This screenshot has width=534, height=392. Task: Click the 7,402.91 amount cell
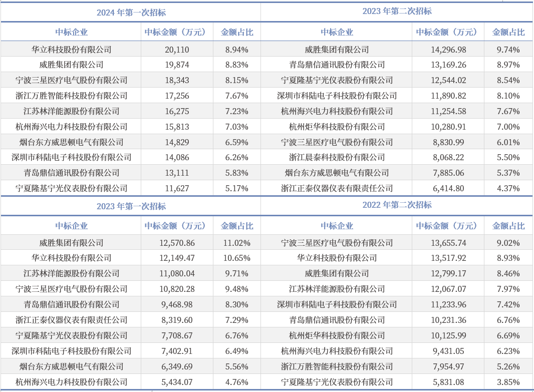click(177, 351)
